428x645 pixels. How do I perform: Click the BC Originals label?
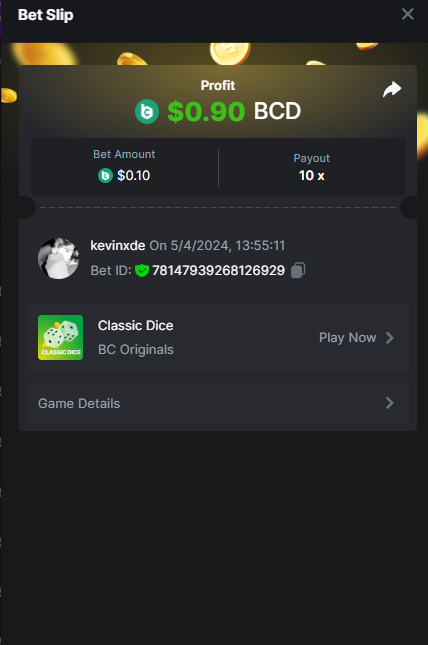pos(136,350)
